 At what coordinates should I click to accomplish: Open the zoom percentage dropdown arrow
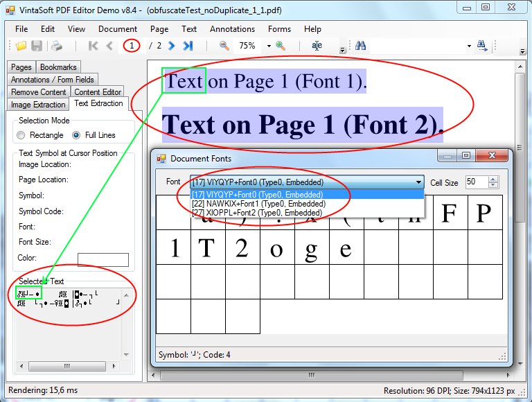[x=269, y=46]
